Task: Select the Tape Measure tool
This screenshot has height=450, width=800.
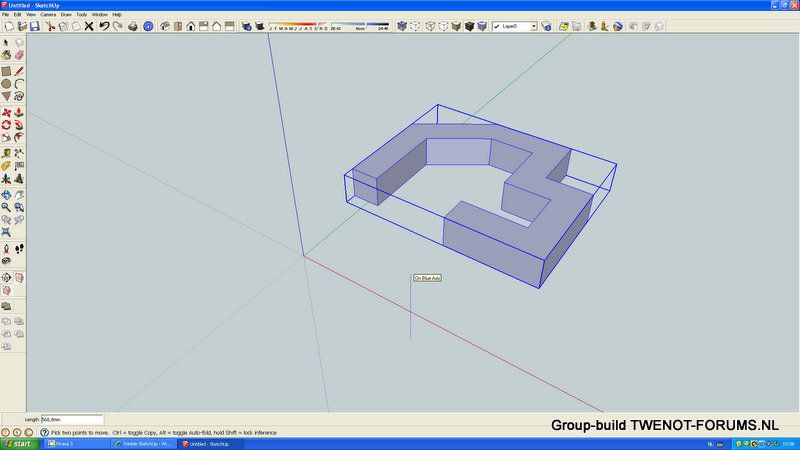Action: 6,154
